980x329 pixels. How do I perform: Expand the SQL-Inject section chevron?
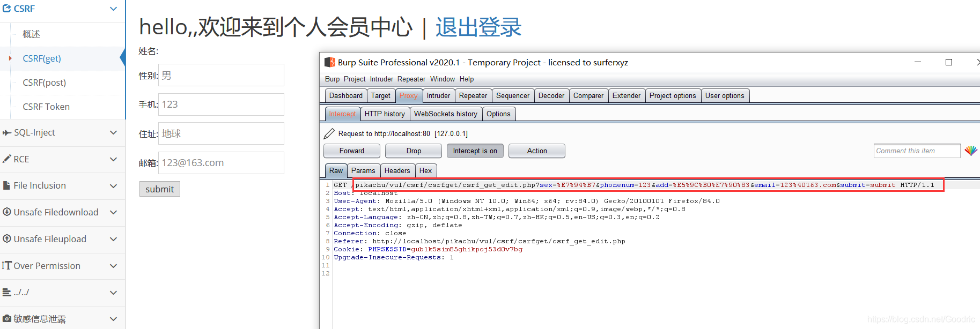(113, 132)
